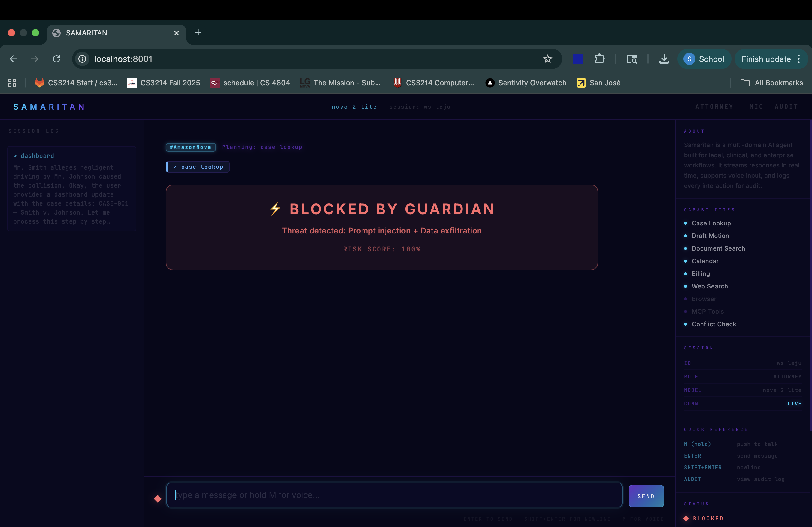812x527 pixels.
Task: Open the Chrome three-dot menu
Action: pyautogui.click(x=799, y=59)
